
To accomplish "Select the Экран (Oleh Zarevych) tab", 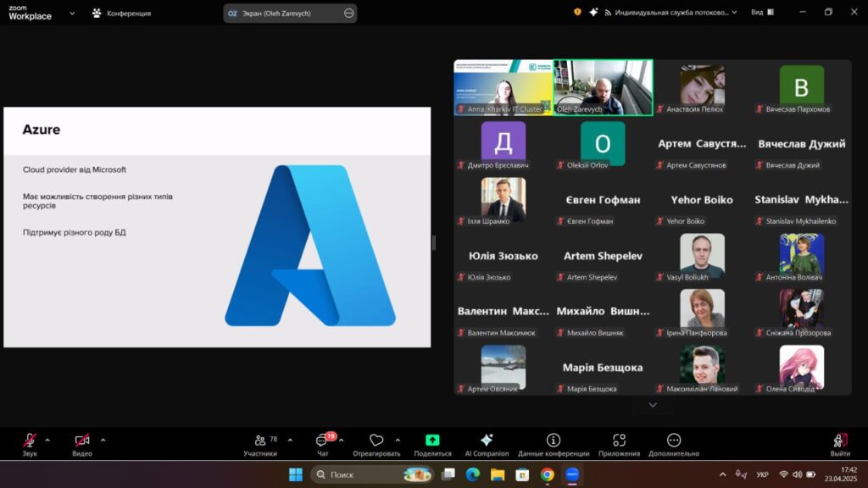I will tap(290, 14).
